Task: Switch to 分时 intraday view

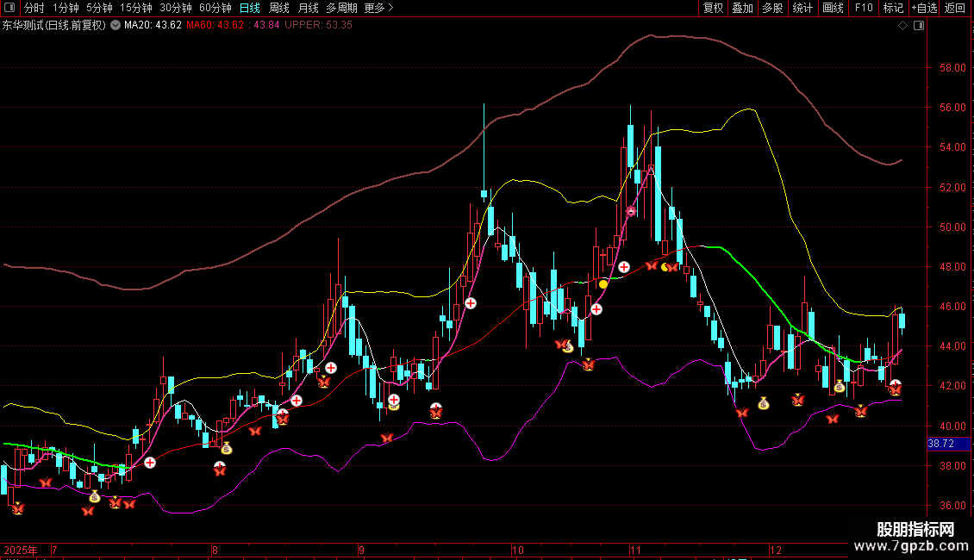Action: 34,8
